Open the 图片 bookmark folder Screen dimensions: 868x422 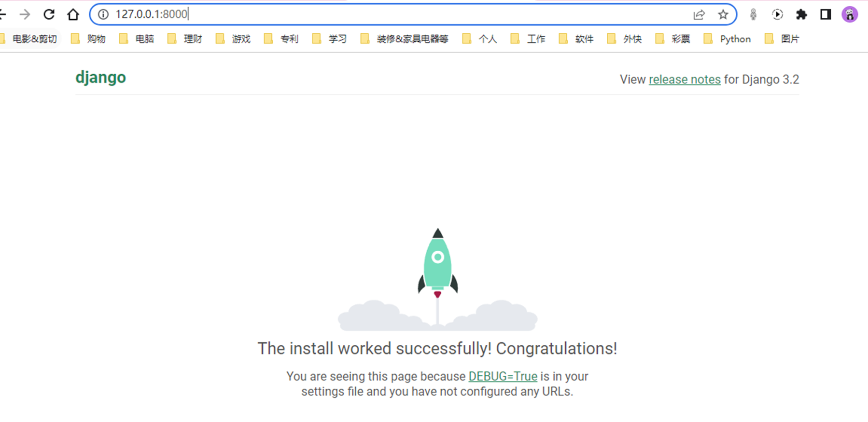[782, 39]
